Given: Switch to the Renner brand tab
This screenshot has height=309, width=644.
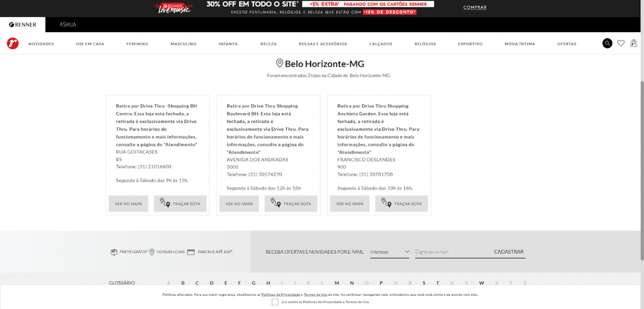Looking at the screenshot, I should (x=23, y=24).
